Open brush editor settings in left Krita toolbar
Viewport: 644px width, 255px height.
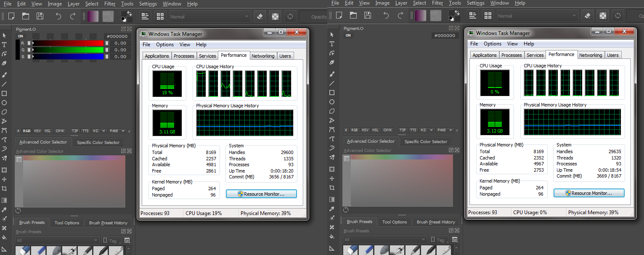(x=146, y=16)
